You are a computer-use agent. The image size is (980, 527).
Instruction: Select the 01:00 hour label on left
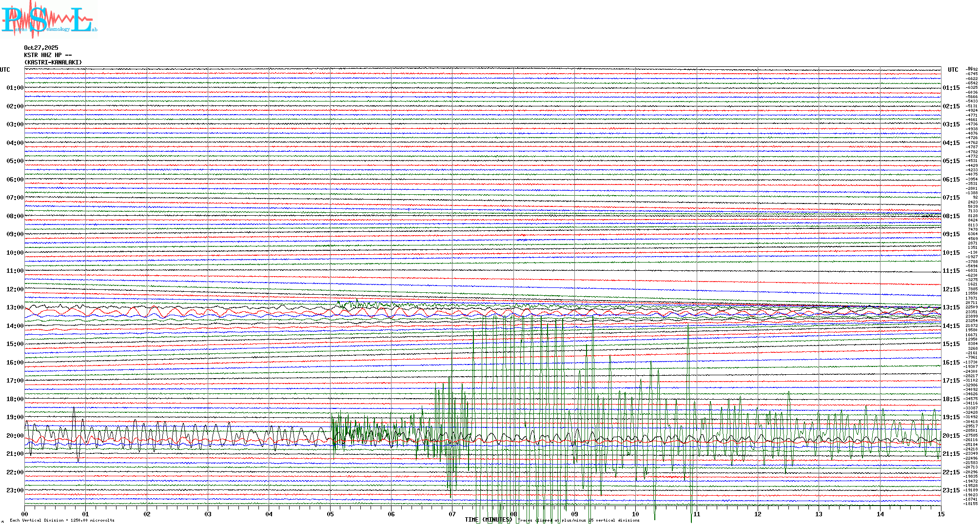[x=15, y=88]
